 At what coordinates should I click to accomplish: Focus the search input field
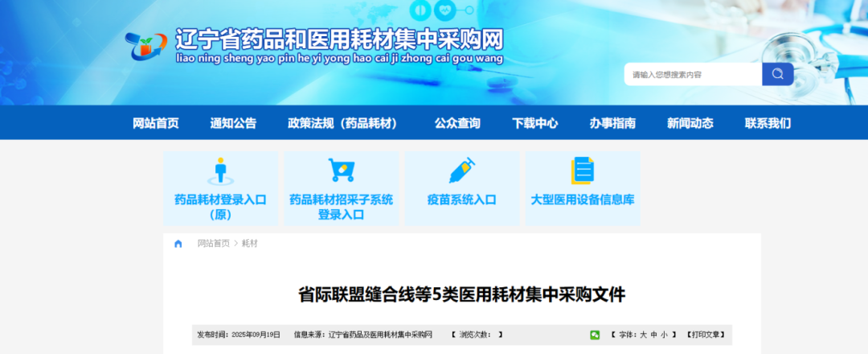[693, 74]
